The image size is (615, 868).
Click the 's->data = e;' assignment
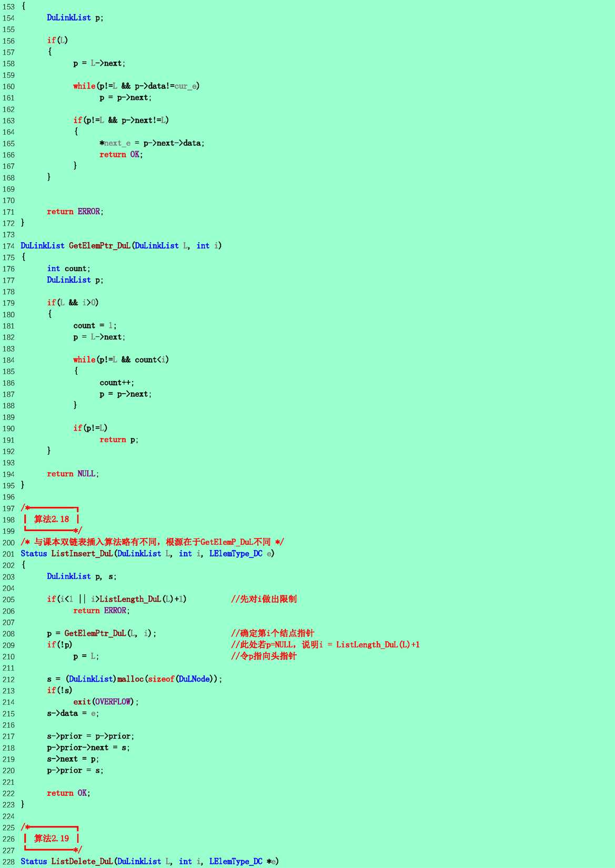[73, 713]
